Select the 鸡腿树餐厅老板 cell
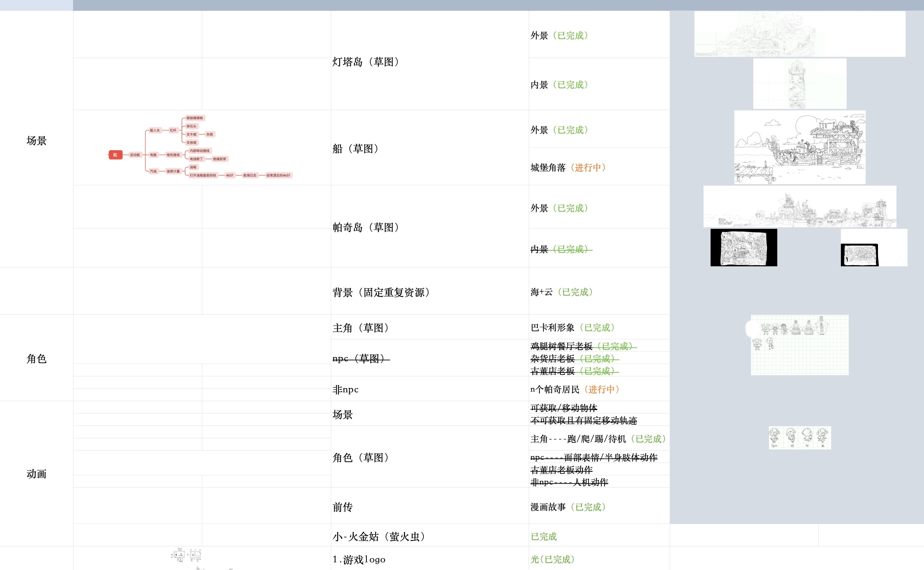This screenshot has height=570, width=924. coord(599,345)
